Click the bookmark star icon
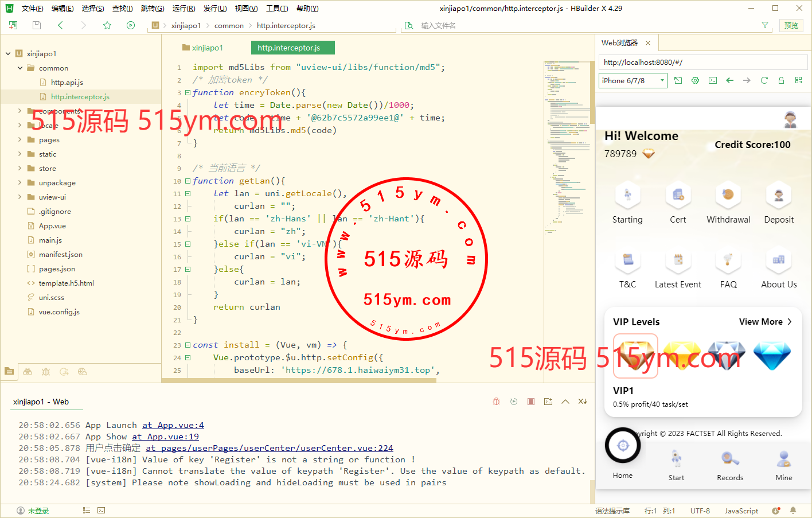 click(x=107, y=25)
